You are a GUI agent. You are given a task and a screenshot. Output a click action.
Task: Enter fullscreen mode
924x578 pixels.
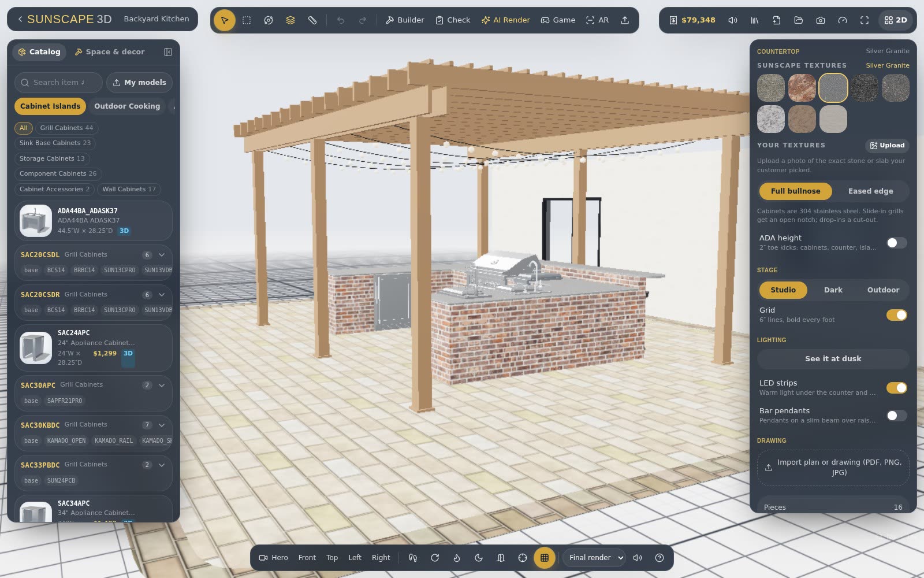click(x=865, y=20)
